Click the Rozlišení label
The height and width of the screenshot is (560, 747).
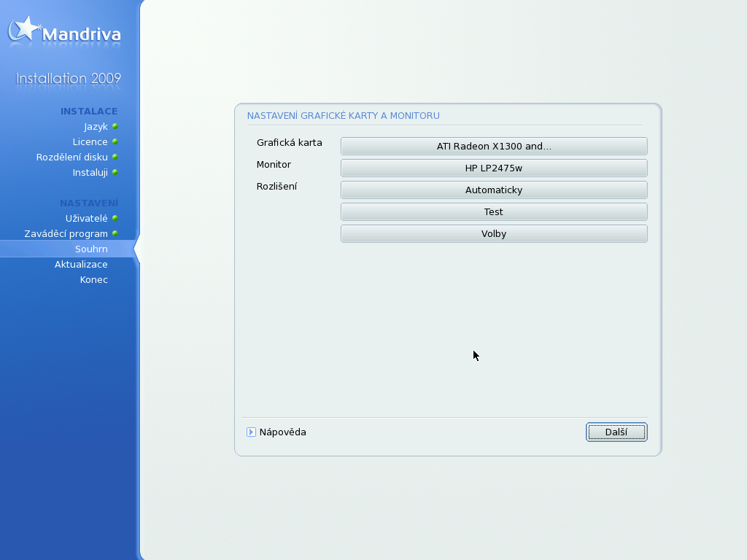click(276, 187)
